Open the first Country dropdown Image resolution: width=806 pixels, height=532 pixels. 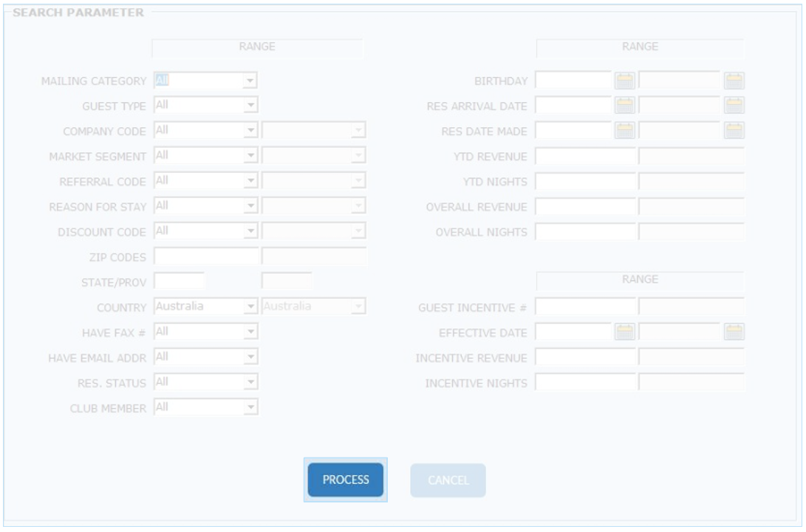coord(250,307)
